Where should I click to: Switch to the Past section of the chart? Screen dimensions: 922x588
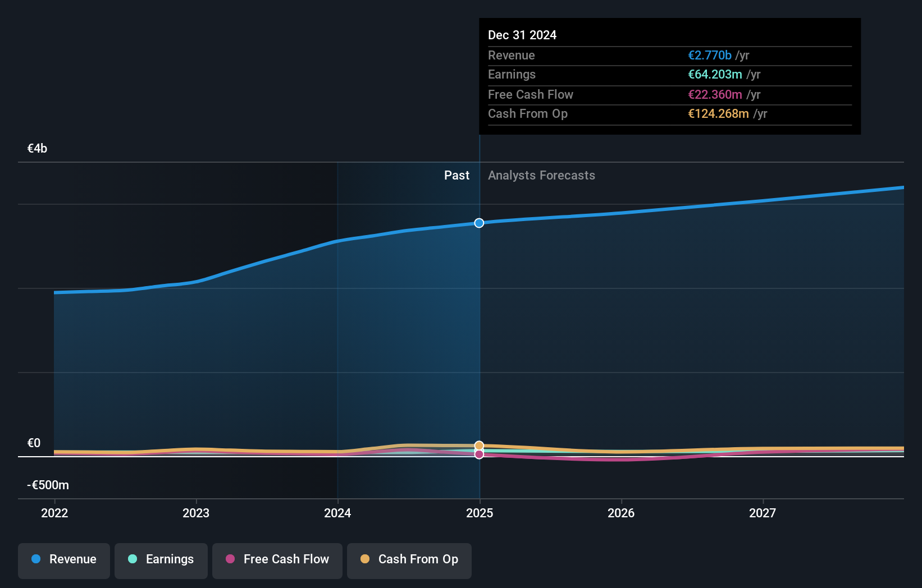click(457, 175)
